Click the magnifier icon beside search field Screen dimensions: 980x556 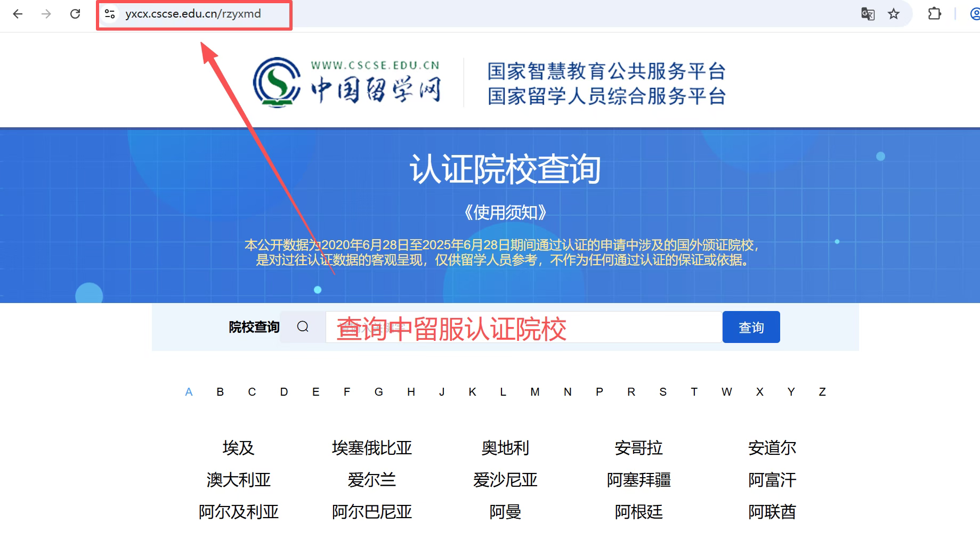click(x=303, y=326)
